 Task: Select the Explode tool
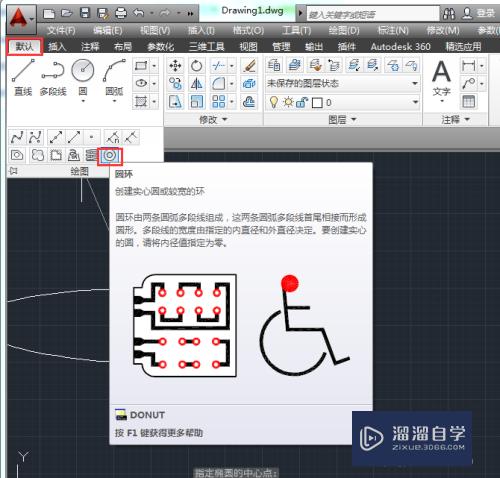[249, 83]
